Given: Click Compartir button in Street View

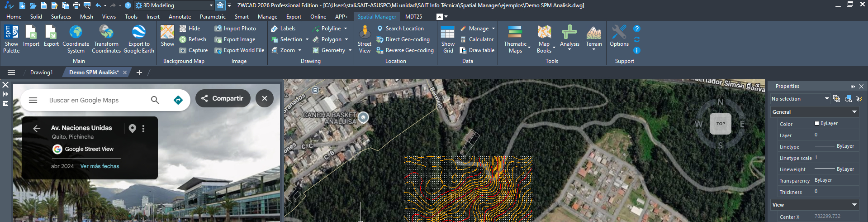Looking at the screenshot, I should (223, 98).
